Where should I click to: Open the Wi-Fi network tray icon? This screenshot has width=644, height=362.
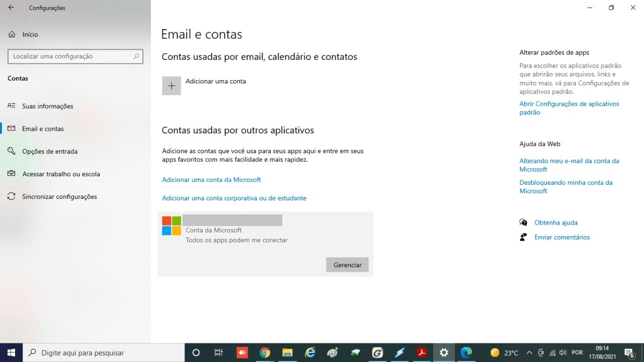(552, 353)
